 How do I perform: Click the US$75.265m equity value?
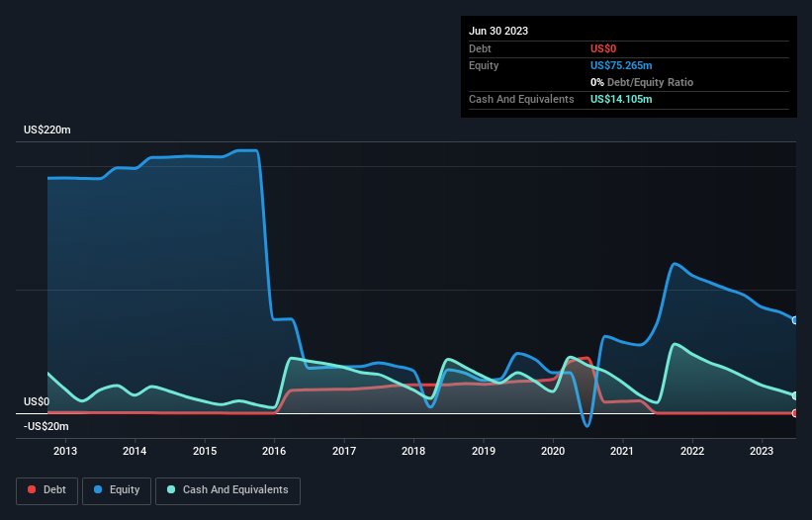coord(621,65)
